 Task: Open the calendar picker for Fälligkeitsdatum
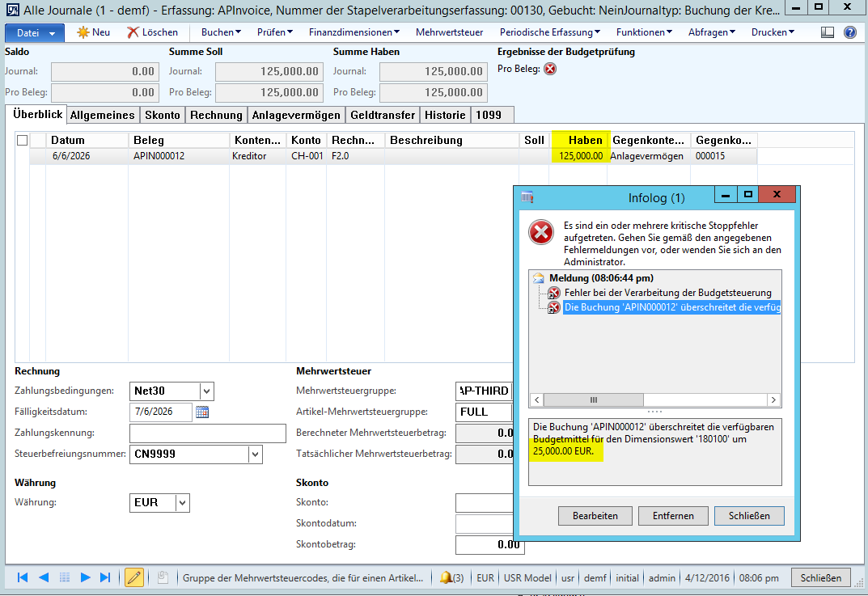coord(202,412)
